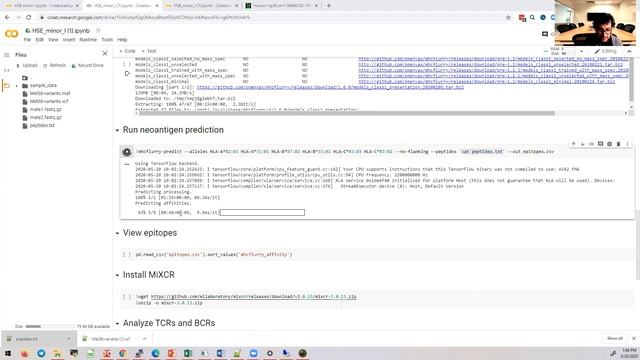Viewport: 640px width, 360px height.
Task: Click Show all downloads
Action: (615, 338)
